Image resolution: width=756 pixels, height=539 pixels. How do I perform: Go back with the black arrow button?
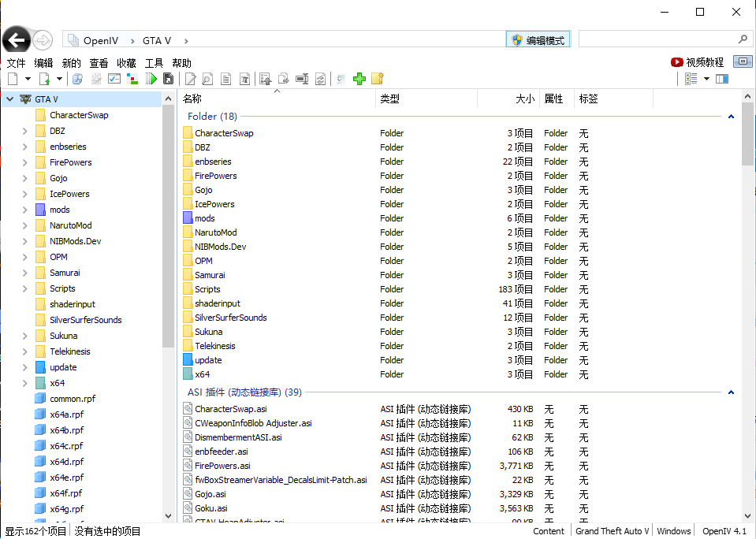pyautogui.click(x=17, y=40)
